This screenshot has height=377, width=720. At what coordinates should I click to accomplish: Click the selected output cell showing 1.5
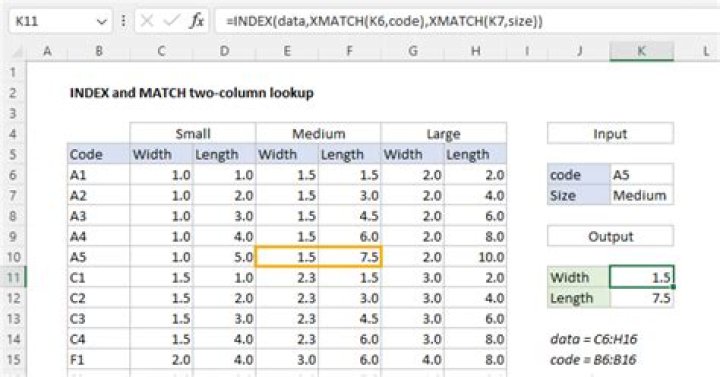point(642,277)
